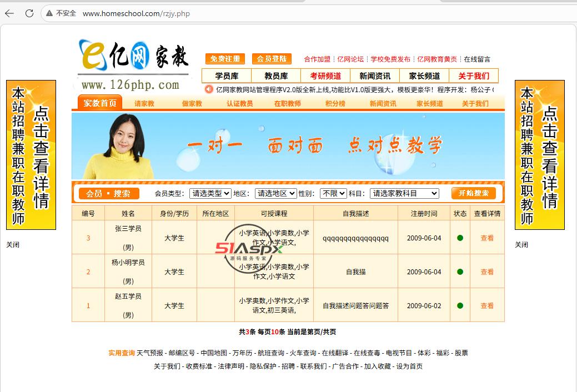Click the 亿网家教 site logo
The height and width of the screenshot is (392, 577).
[x=134, y=65]
